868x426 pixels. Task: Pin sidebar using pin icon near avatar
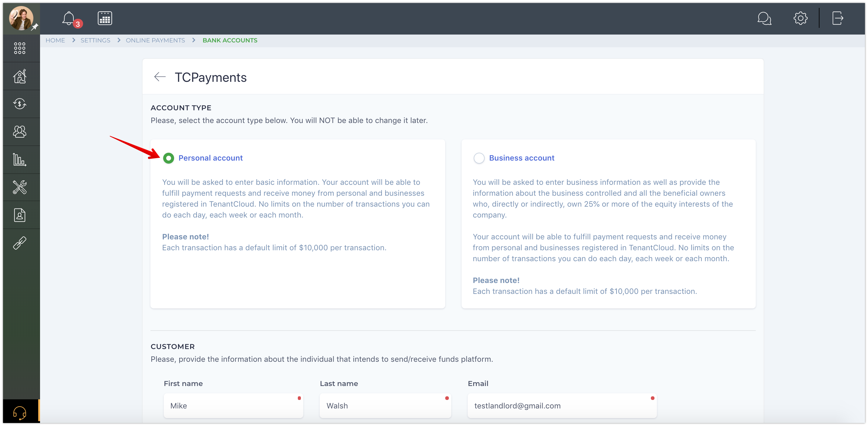(35, 27)
